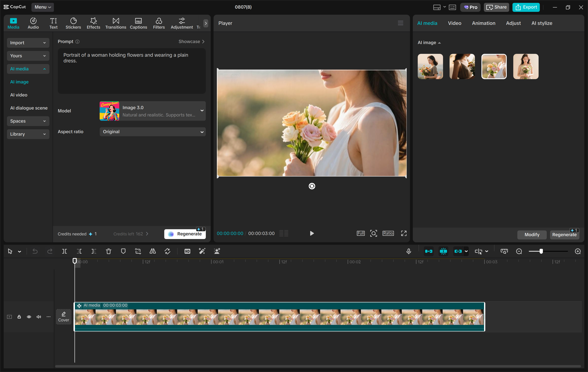Open Showcase examples
This screenshot has height=372, width=588.
192,41
